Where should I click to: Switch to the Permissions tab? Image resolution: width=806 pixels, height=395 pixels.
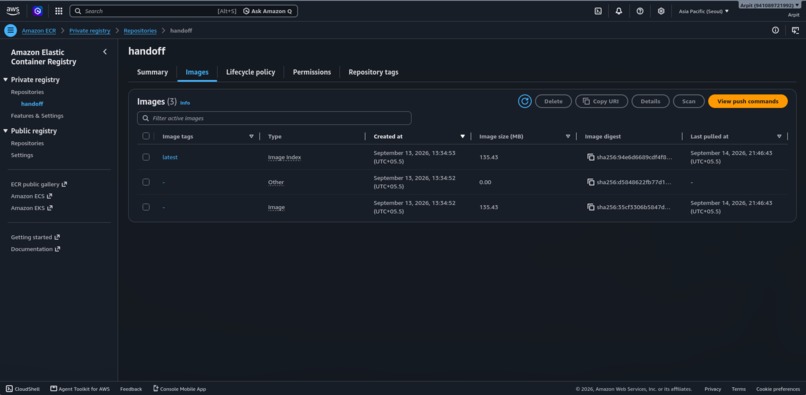pos(312,73)
